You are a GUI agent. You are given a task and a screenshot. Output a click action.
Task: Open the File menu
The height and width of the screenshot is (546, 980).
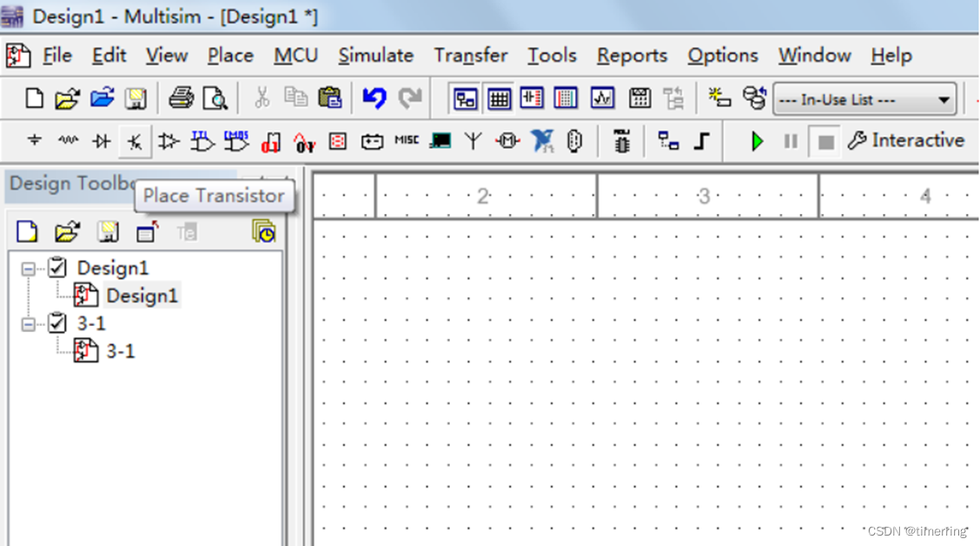(56, 56)
